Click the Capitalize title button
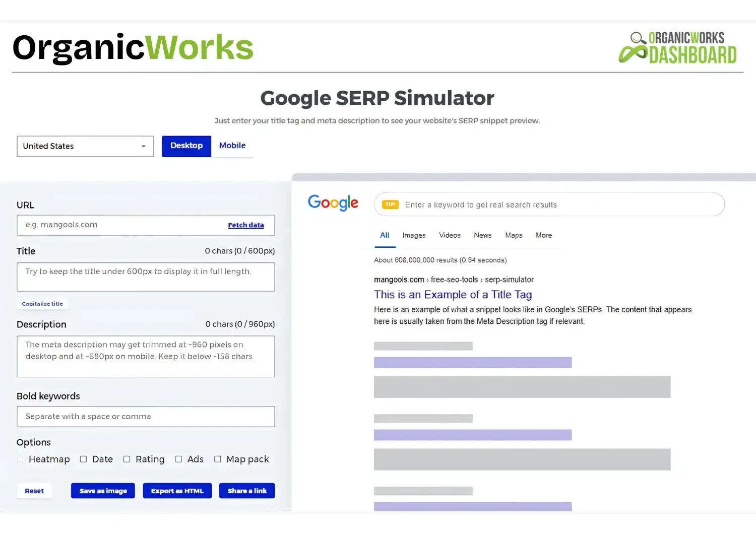The height and width of the screenshot is (546, 756). (x=42, y=304)
